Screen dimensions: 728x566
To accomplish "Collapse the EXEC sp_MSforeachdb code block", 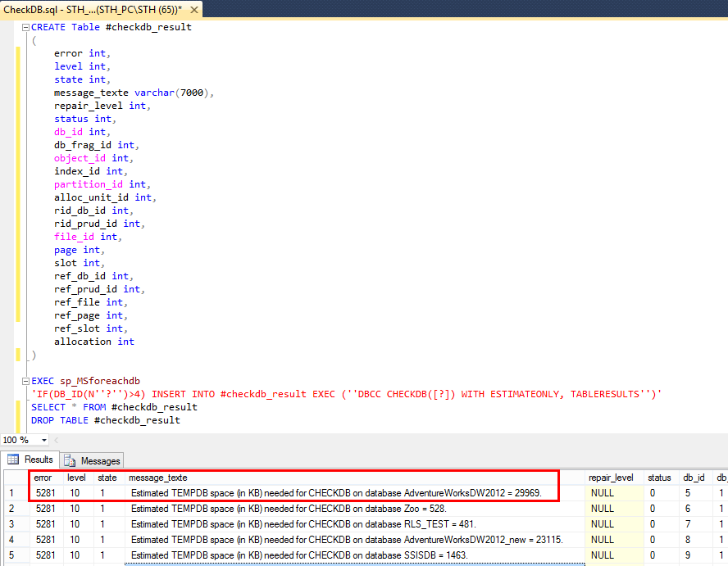I will [x=25, y=381].
